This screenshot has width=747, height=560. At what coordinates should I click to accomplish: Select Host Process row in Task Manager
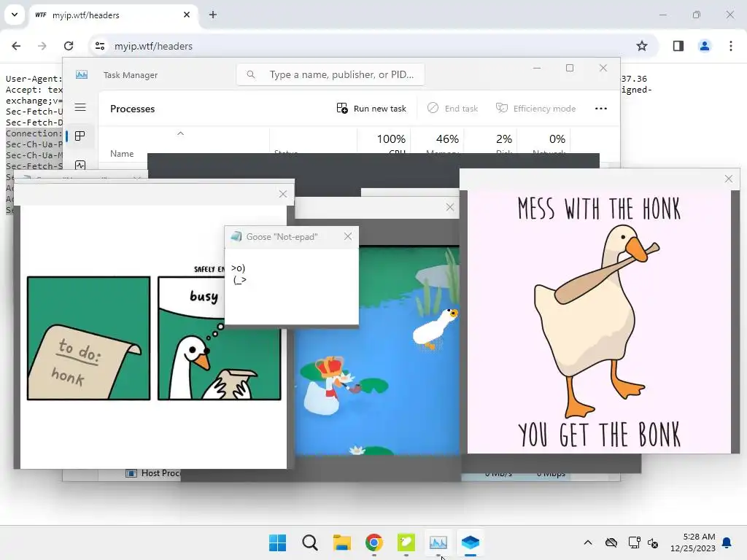point(153,473)
